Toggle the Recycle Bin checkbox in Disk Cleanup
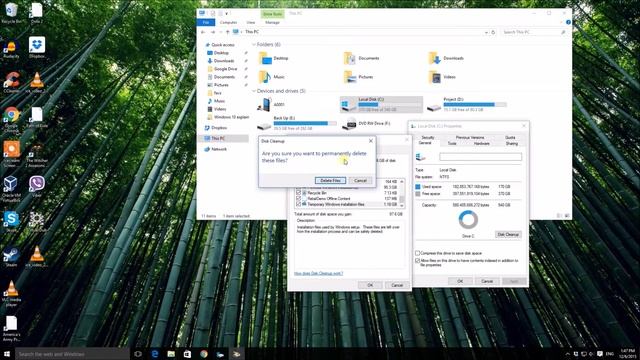Viewport: 640px width, 360px height. [298, 193]
